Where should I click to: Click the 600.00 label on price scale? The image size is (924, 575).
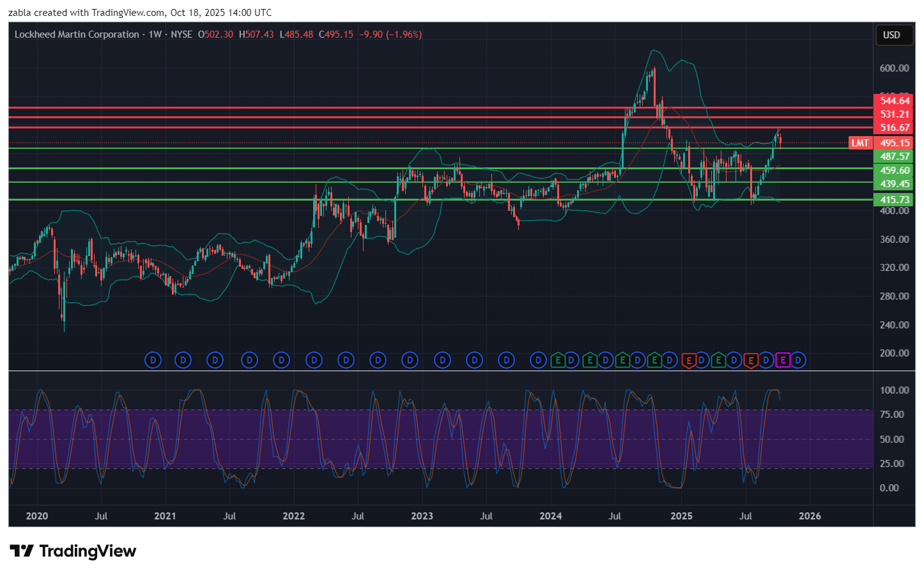tap(894, 68)
